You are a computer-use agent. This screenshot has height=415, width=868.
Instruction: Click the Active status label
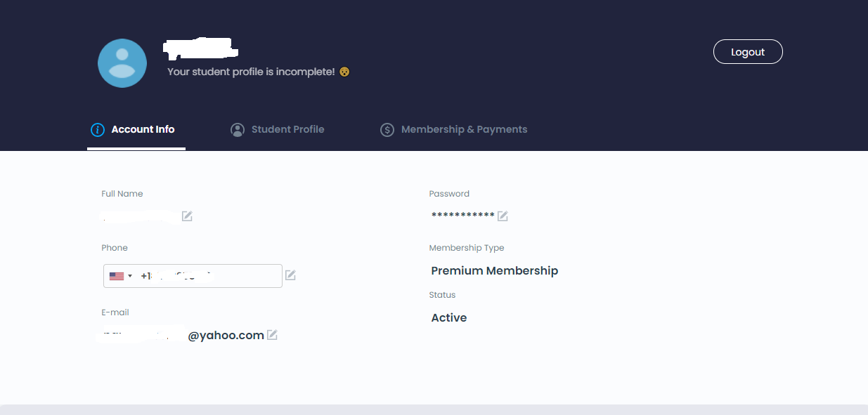449,317
